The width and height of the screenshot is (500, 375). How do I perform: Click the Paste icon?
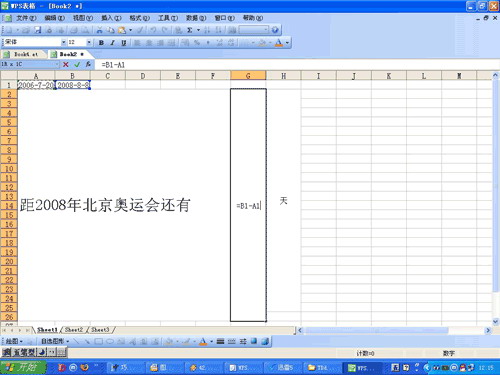122,30
